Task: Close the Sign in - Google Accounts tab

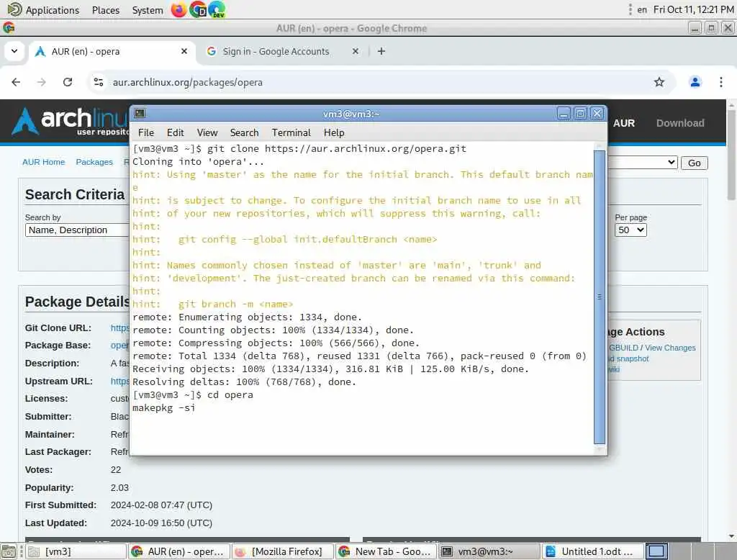Action: click(x=356, y=51)
